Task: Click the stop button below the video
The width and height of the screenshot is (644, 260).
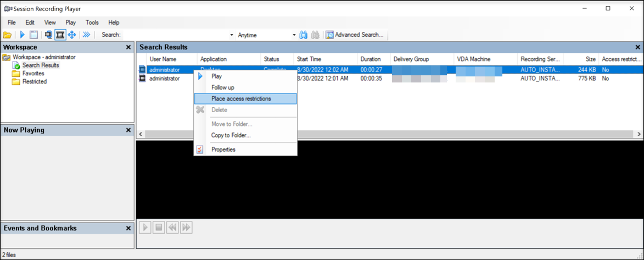Action: (159, 227)
